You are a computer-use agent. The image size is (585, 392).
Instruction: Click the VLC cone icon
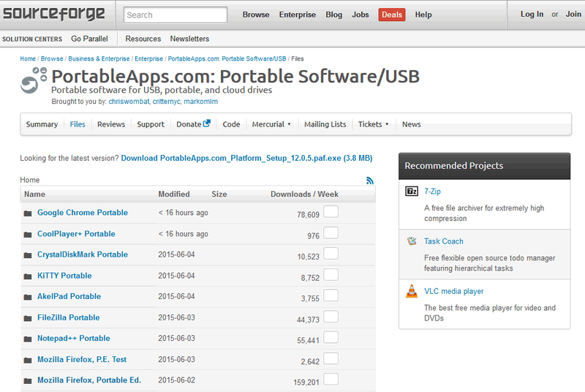[x=412, y=291]
